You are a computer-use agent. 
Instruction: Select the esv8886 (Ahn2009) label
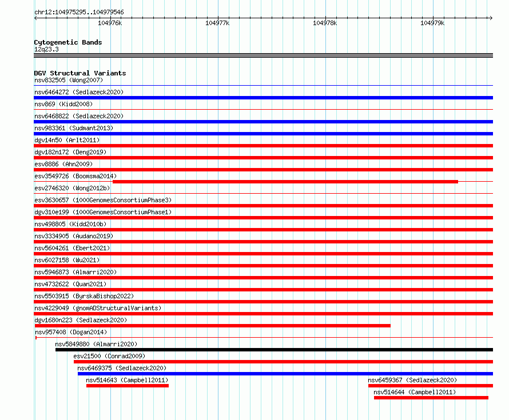pyautogui.click(x=63, y=164)
